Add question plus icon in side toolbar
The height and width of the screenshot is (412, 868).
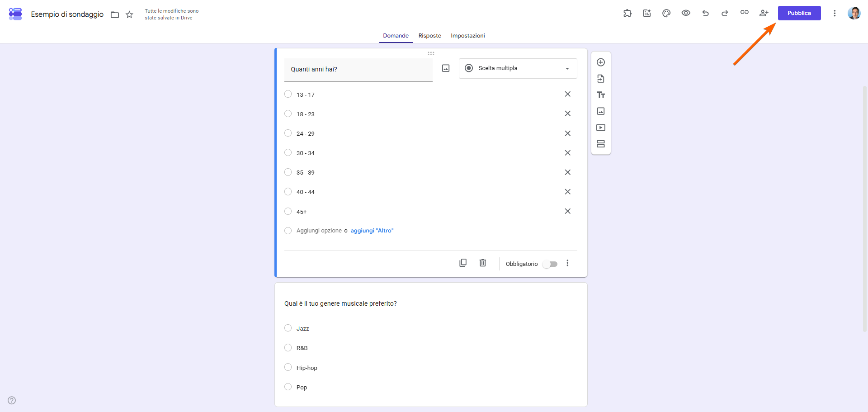(x=601, y=62)
